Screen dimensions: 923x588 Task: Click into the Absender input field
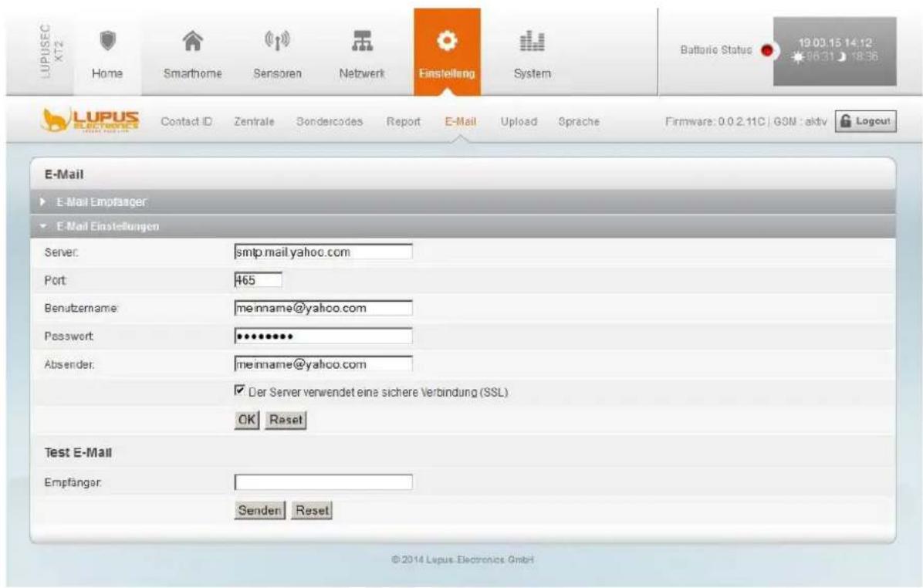323,364
